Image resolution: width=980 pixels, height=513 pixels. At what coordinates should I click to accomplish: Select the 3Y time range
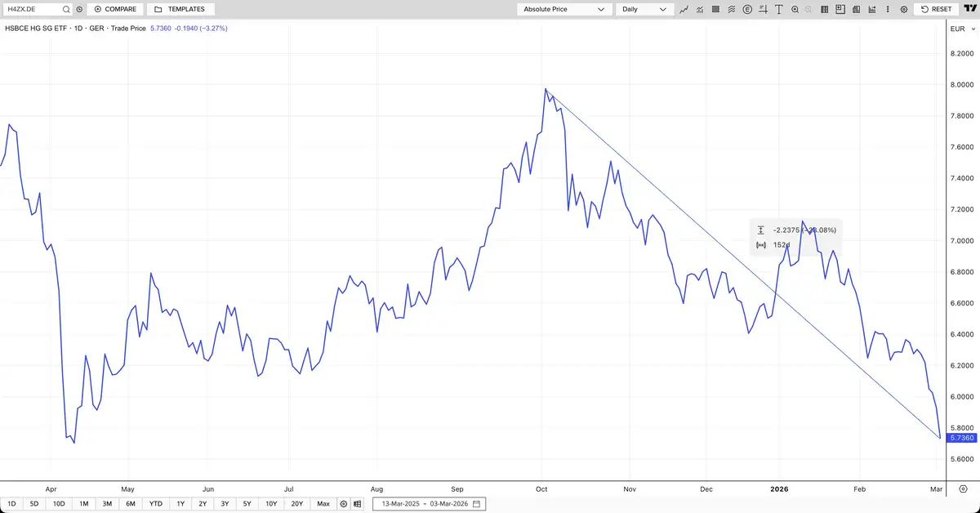click(225, 504)
